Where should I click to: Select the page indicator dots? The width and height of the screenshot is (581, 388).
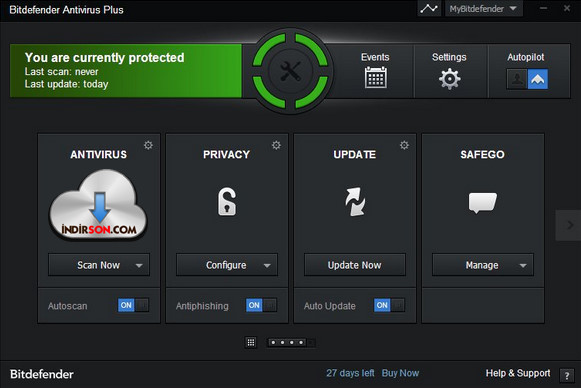coord(291,342)
